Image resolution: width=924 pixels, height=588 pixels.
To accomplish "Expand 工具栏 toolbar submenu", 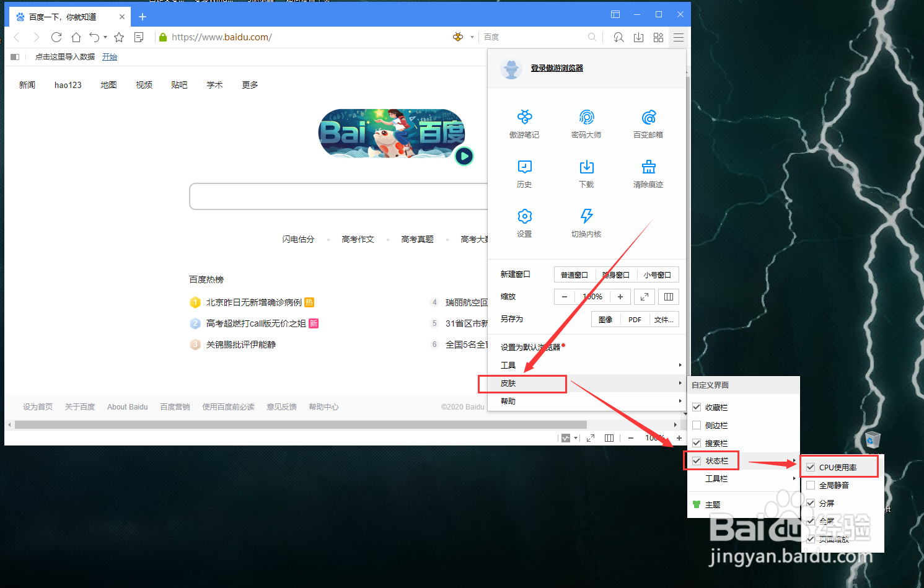I will (x=744, y=478).
